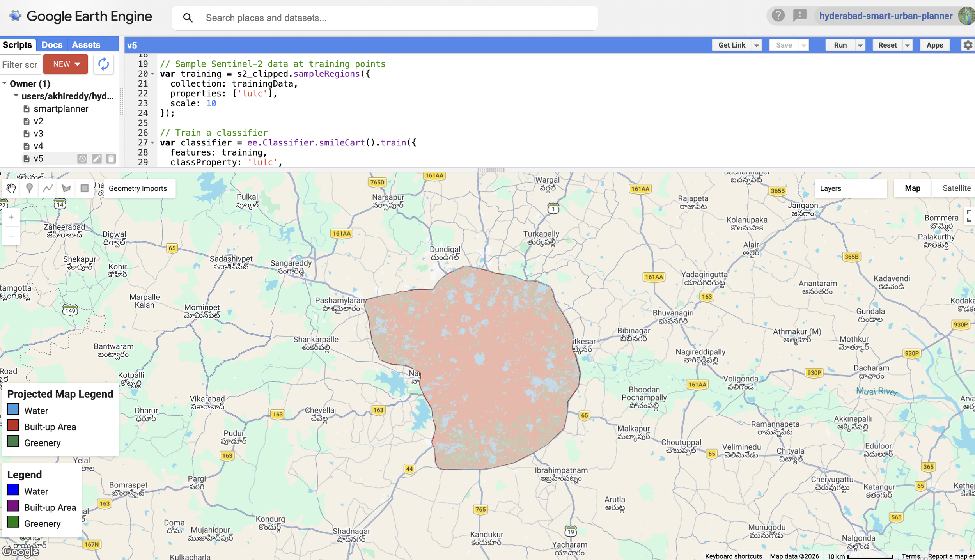
Task: Click the Water swatch in Projected Map Legend
Action: 13,409
